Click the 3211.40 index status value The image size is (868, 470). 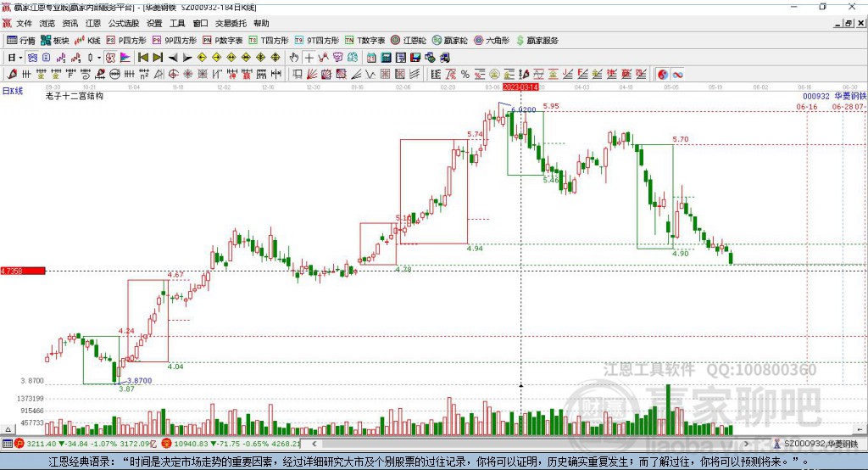41,444
